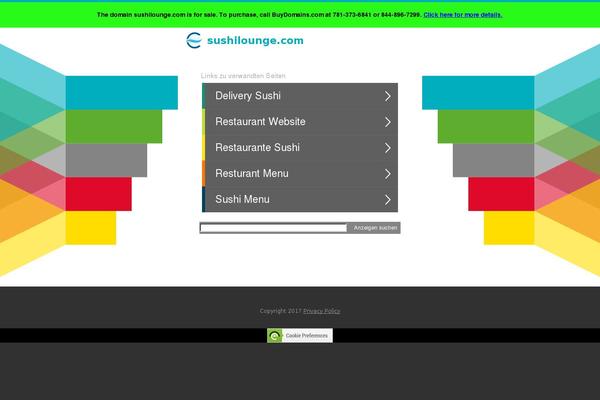Open the Privacy Policy link
The width and height of the screenshot is (600, 400).
click(x=321, y=311)
